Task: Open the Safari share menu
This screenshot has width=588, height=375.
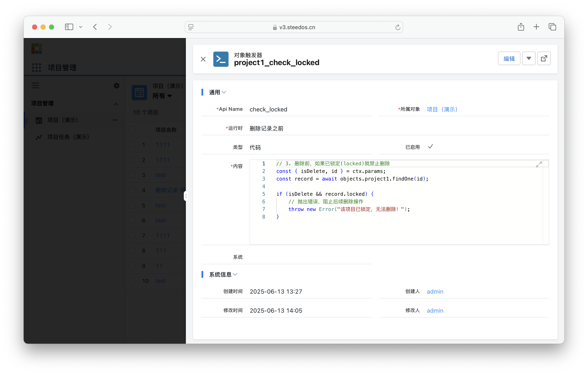Action: [x=521, y=27]
